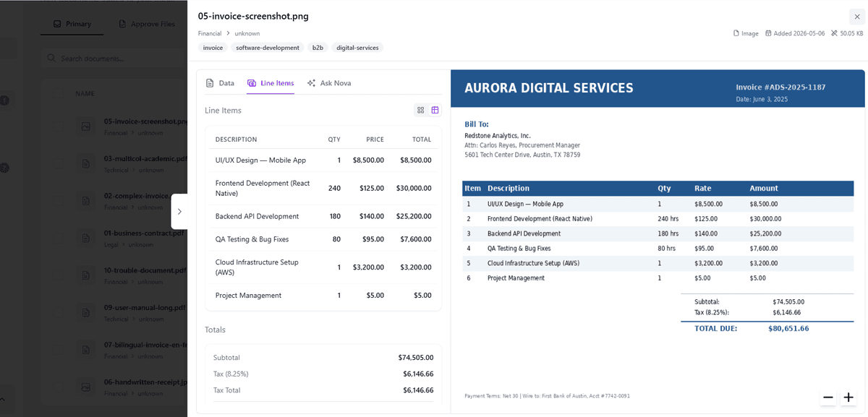Viewport: 868px width, 417px height.
Task: Switch line items to card view
Action: click(x=420, y=110)
